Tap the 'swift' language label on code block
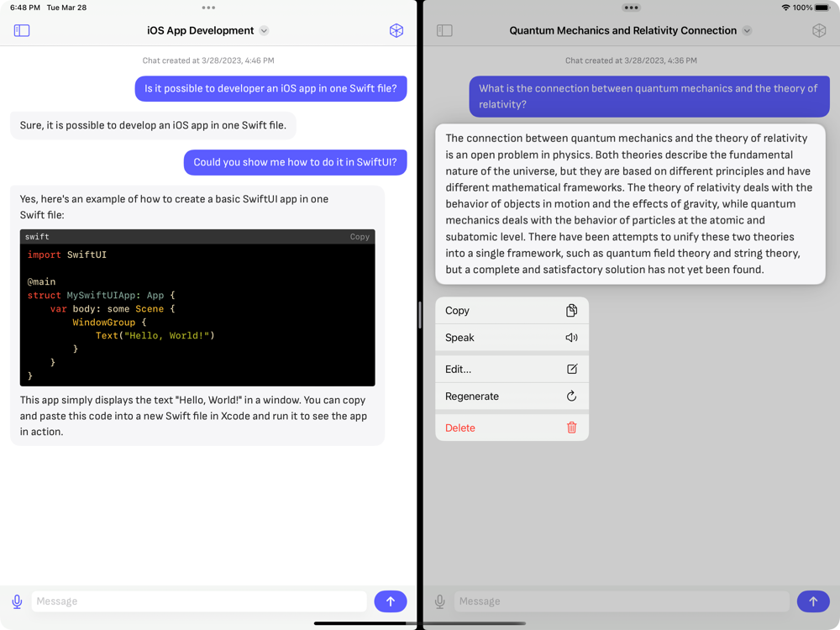Viewport: 840px width, 630px height. [x=37, y=237]
